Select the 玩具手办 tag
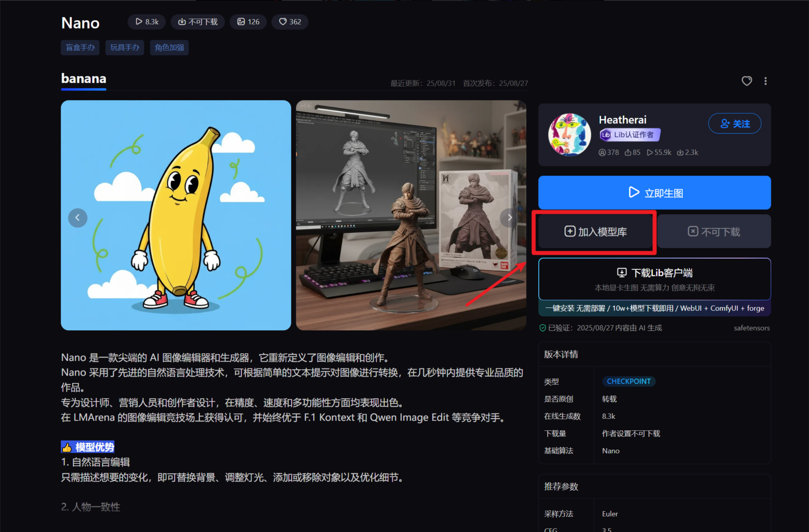Screen dimensions: 809x532 pos(124,47)
